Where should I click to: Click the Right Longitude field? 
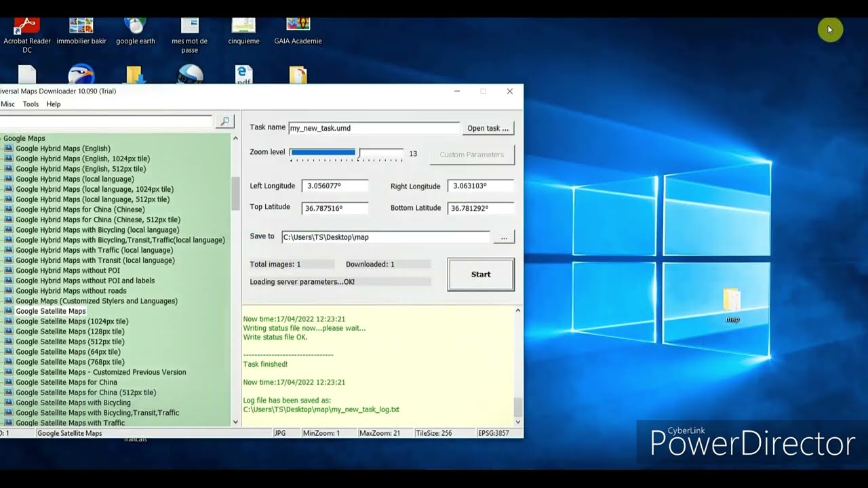tap(481, 186)
